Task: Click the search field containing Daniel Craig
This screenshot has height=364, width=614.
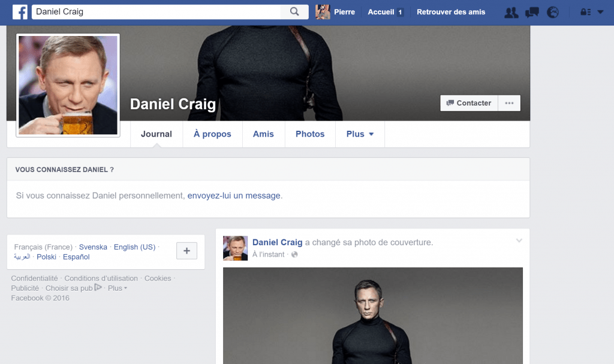Action: coord(156,12)
